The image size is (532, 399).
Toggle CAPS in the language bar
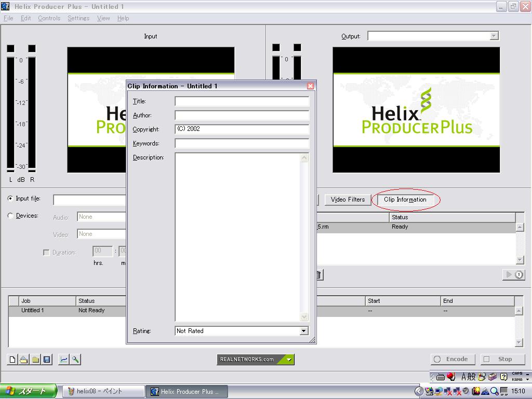(517, 374)
